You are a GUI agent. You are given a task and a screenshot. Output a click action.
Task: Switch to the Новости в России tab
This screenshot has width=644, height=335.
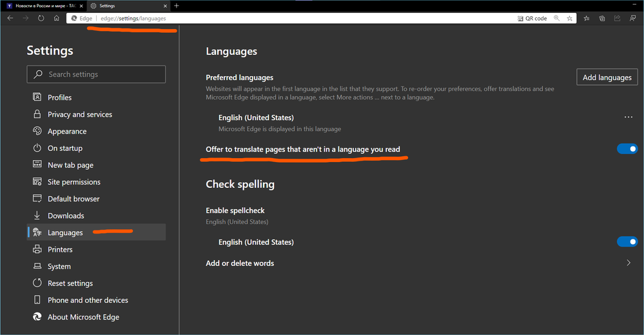click(x=45, y=6)
